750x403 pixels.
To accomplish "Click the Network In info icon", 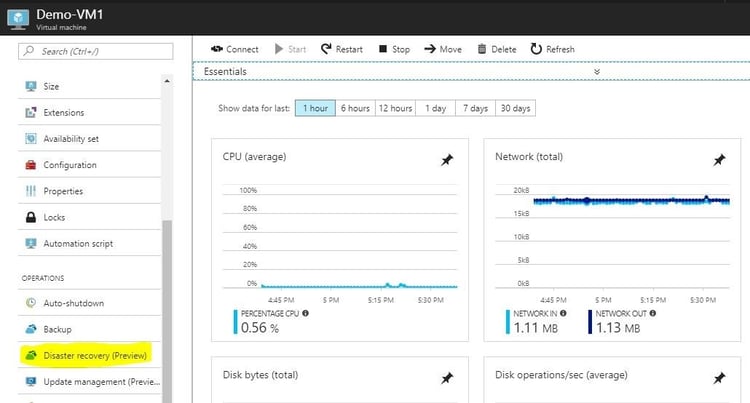I will [563, 313].
